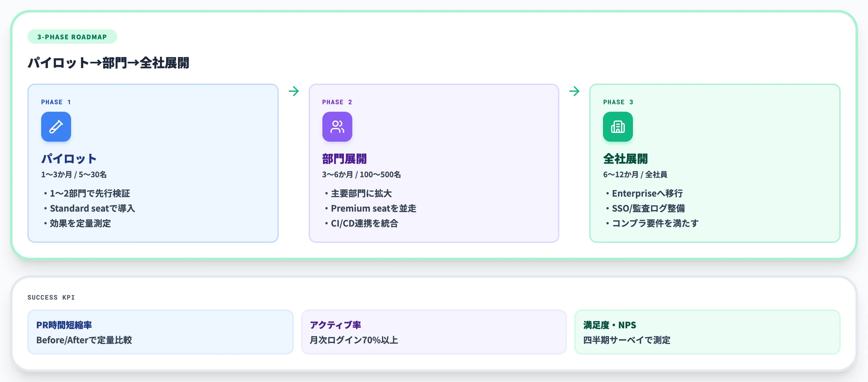Click the パイロット card title

tap(69, 159)
